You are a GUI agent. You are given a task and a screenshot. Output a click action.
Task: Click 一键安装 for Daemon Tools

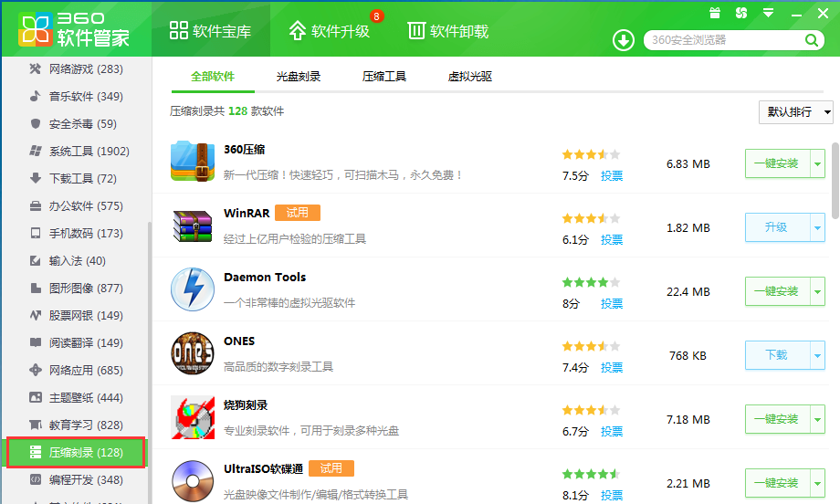pyautogui.click(x=777, y=291)
